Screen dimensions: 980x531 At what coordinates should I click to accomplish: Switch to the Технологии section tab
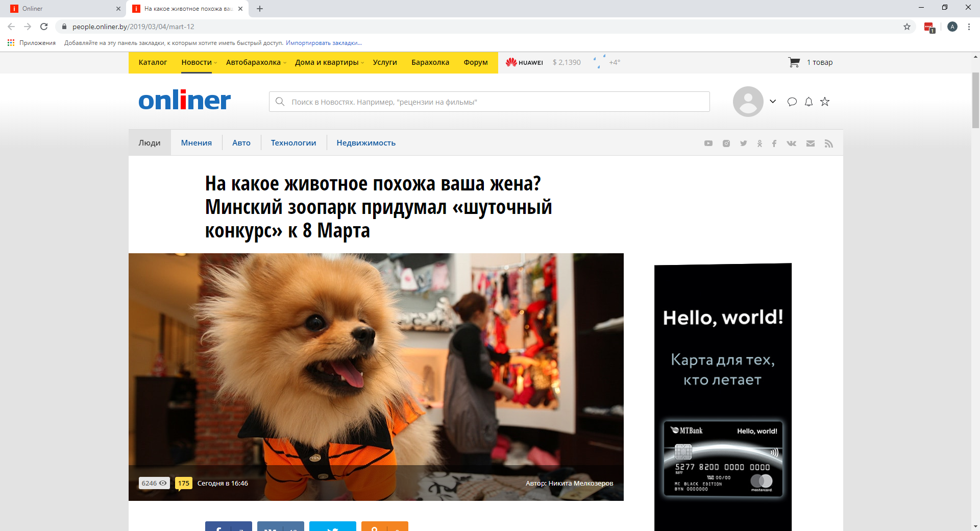click(293, 143)
